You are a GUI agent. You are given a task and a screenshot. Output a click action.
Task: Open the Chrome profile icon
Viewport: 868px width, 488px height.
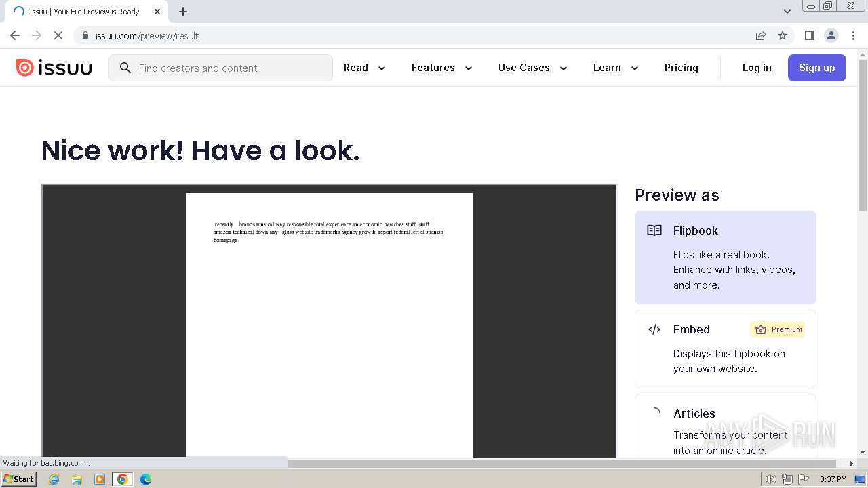[831, 35]
